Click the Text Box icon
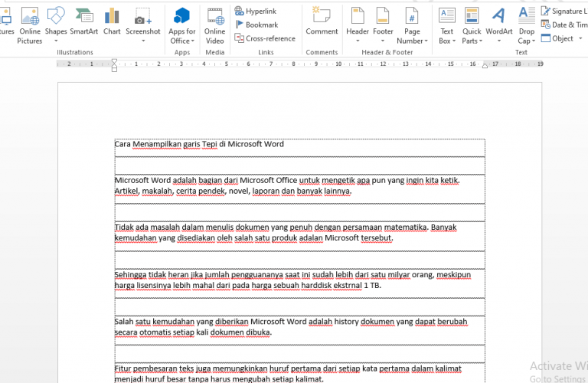 tap(447, 16)
